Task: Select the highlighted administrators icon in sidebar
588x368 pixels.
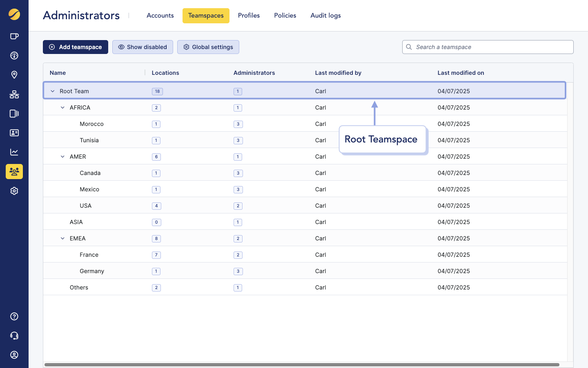Action: pyautogui.click(x=14, y=171)
